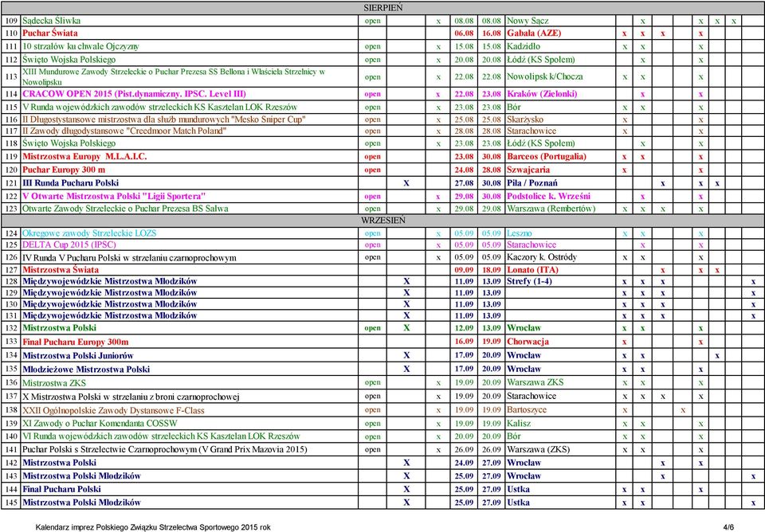765x532 pixels.
Task: Select location Warszawa (ZKS)
Action: coord(538,450)
